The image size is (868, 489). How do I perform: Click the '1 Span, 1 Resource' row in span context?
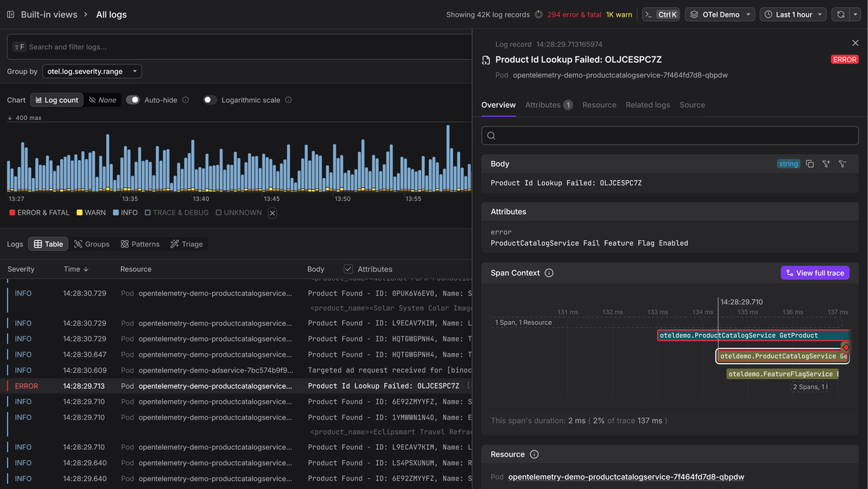coord(523,323)
